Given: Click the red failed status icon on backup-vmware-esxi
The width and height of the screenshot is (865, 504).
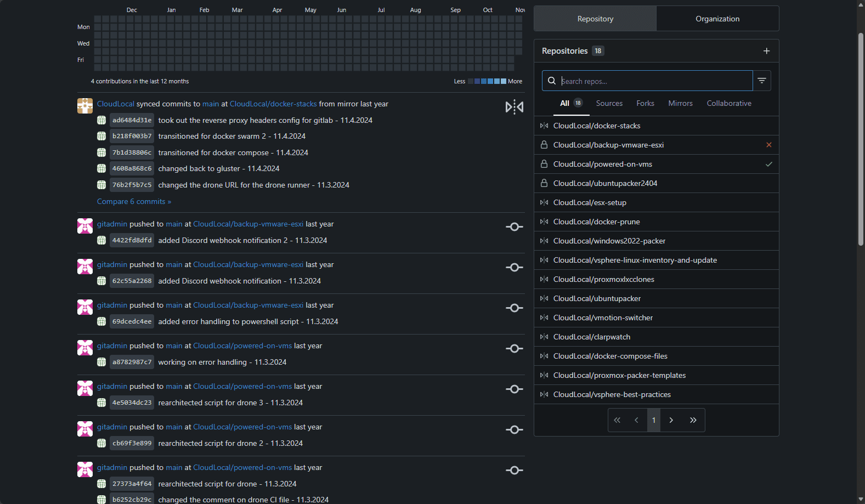Looking at the screenshot, I should (768, 145).
